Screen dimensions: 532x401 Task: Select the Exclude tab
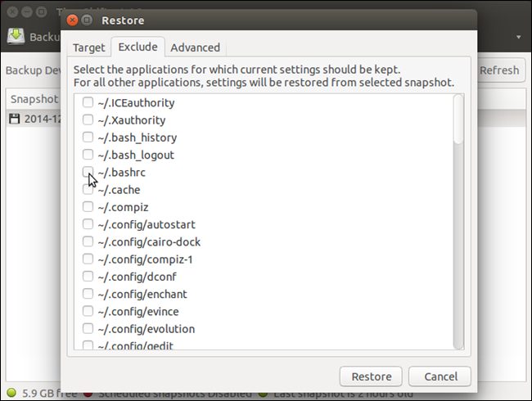tap(138, 47)
